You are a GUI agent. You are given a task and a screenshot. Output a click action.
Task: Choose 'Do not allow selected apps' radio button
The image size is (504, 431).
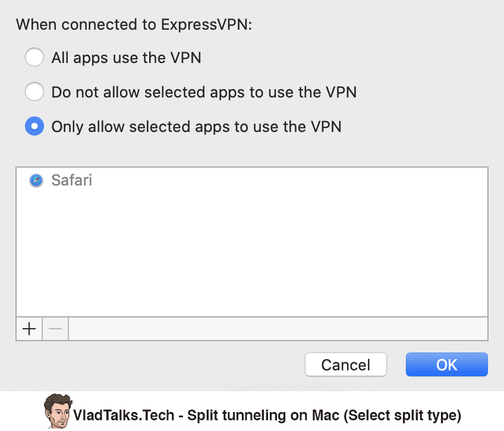click(x=34, y=92)
